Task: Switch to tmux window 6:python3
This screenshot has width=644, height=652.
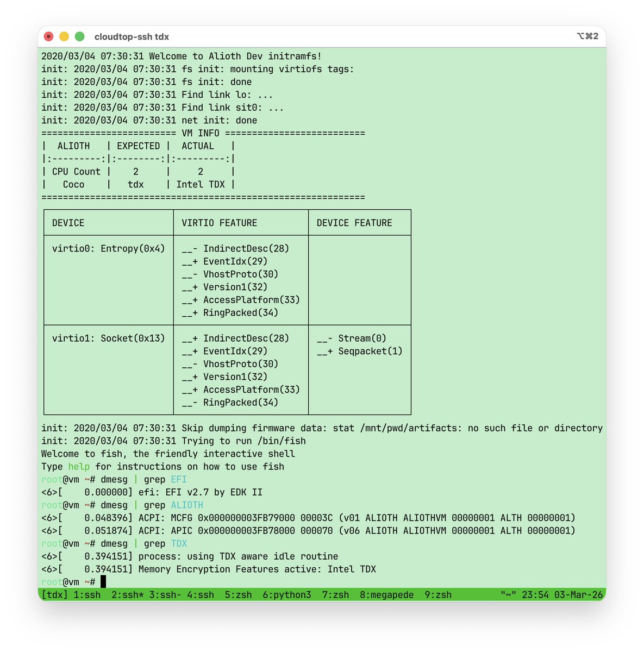Action: click(x=287, y=595)
